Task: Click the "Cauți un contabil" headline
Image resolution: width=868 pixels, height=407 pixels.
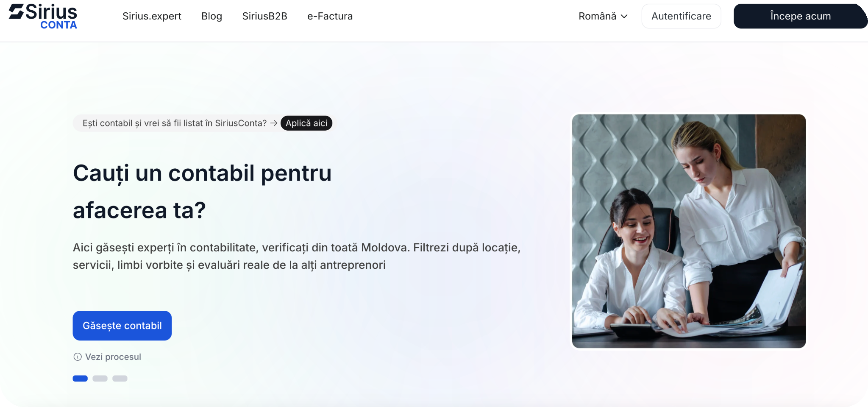Action: (202, 192)
